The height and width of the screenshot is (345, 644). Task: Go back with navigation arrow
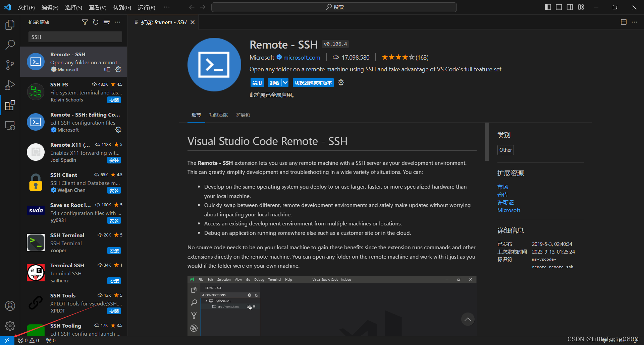pyautogui.click(x=192, y=7)
